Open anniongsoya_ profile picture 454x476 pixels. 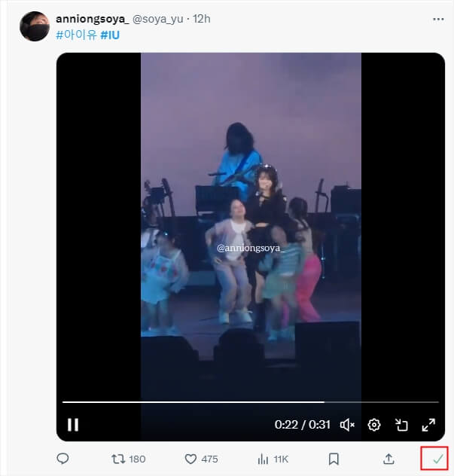(35, 26)
